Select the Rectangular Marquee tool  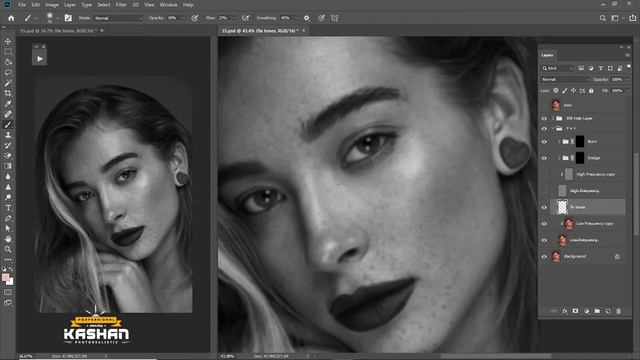pos(8,52)
